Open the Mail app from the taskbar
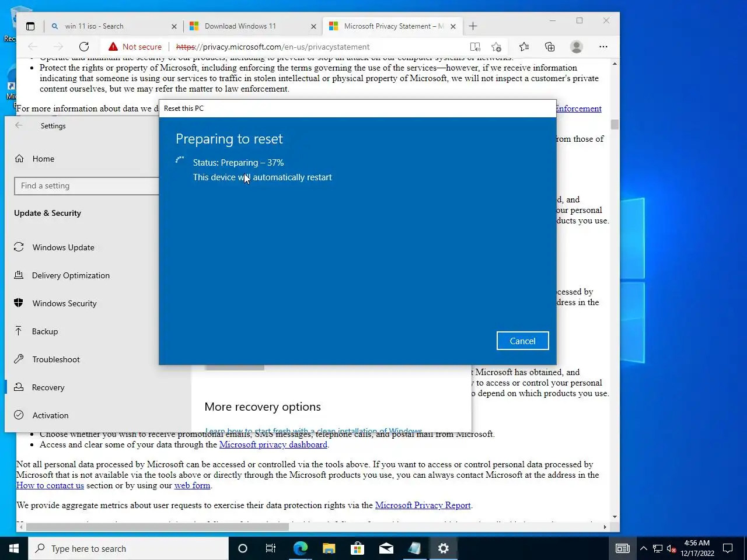The height and width of the screenshot is (560, 747). (386, 548)
